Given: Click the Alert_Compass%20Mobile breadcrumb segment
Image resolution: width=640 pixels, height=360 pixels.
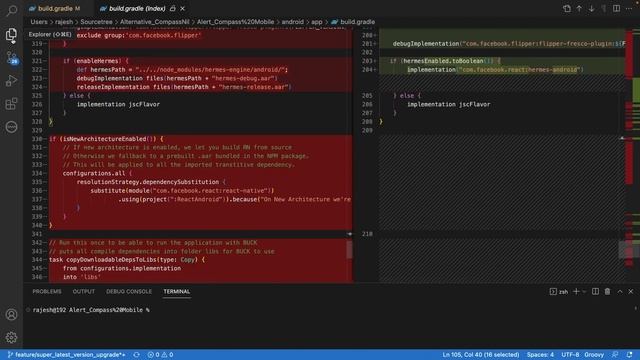Looking at the screenshot, I should tap(236, 22).
